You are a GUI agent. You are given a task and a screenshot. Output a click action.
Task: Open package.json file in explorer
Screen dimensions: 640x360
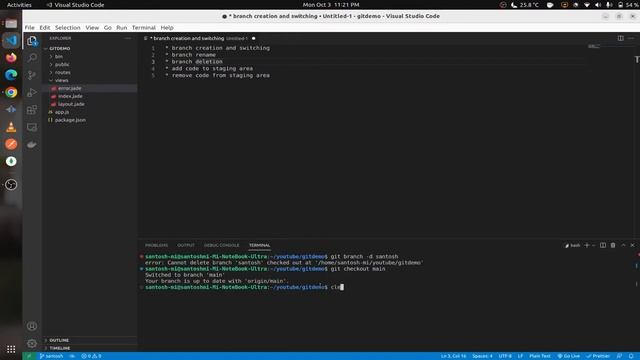tap(90, 120)
